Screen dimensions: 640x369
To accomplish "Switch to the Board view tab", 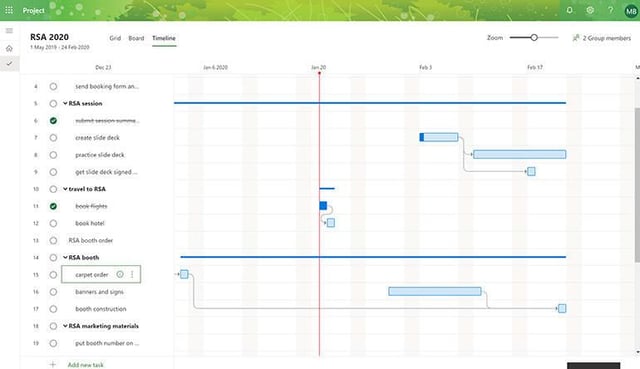I will click(136, 38).
